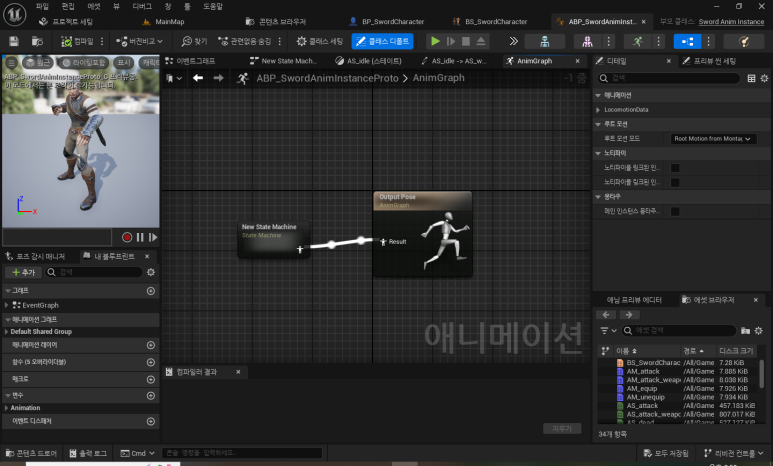Switch to MainMap tab
The image size is (773, 466).
pyautogui.click(x=170, y=22)
